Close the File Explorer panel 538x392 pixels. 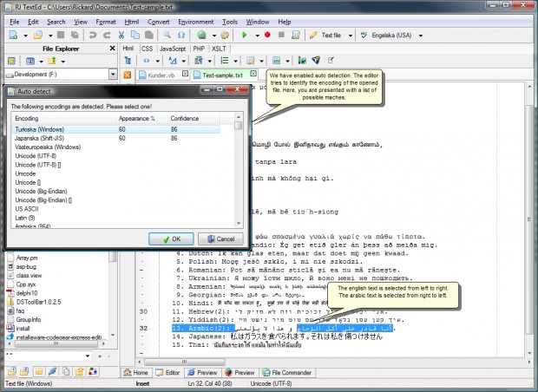coord(112,49)
